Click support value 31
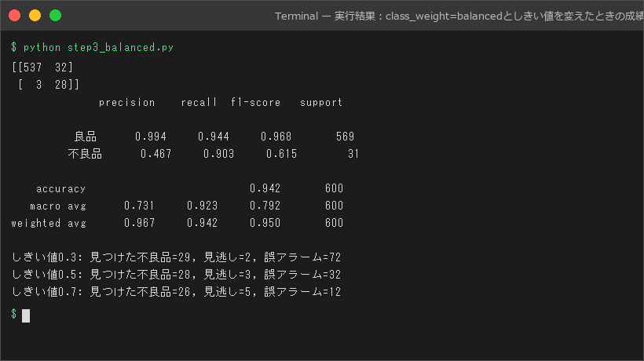 point(353,154)
